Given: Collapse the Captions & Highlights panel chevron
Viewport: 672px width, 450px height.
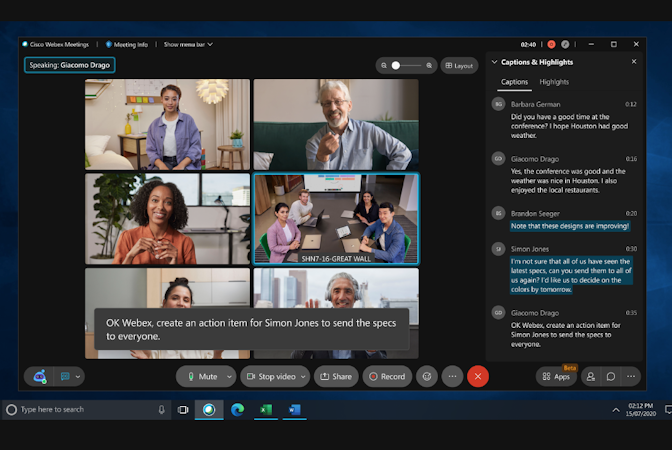Looking at the screenshot, I should [494, 62].
